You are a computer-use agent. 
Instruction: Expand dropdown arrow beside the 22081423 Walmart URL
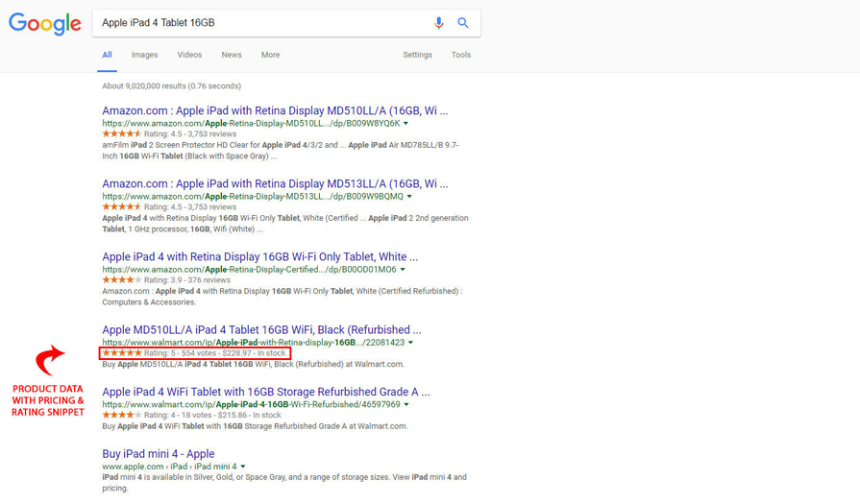pos(410,343)
